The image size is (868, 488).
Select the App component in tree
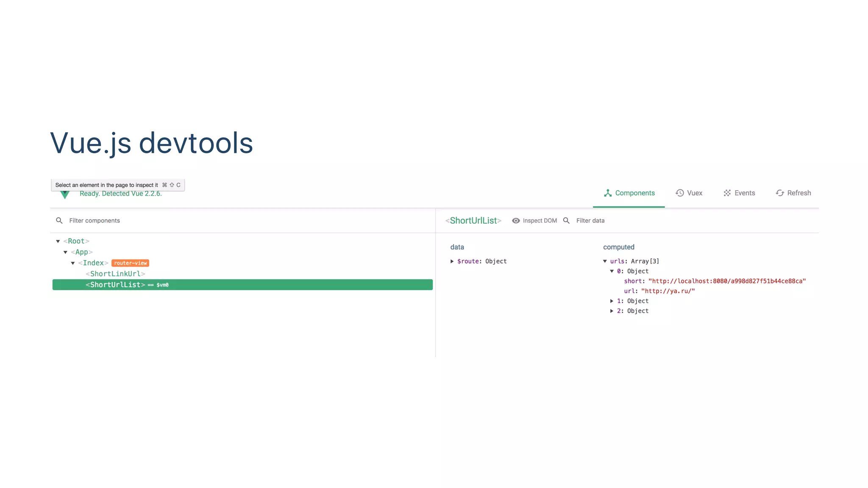[x=82, y=252]
